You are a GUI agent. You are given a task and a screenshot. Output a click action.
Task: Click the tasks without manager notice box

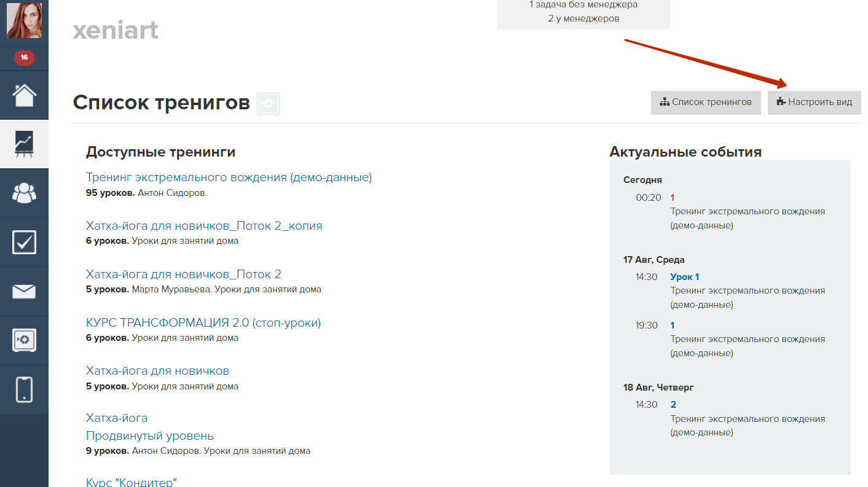(583, 12)
